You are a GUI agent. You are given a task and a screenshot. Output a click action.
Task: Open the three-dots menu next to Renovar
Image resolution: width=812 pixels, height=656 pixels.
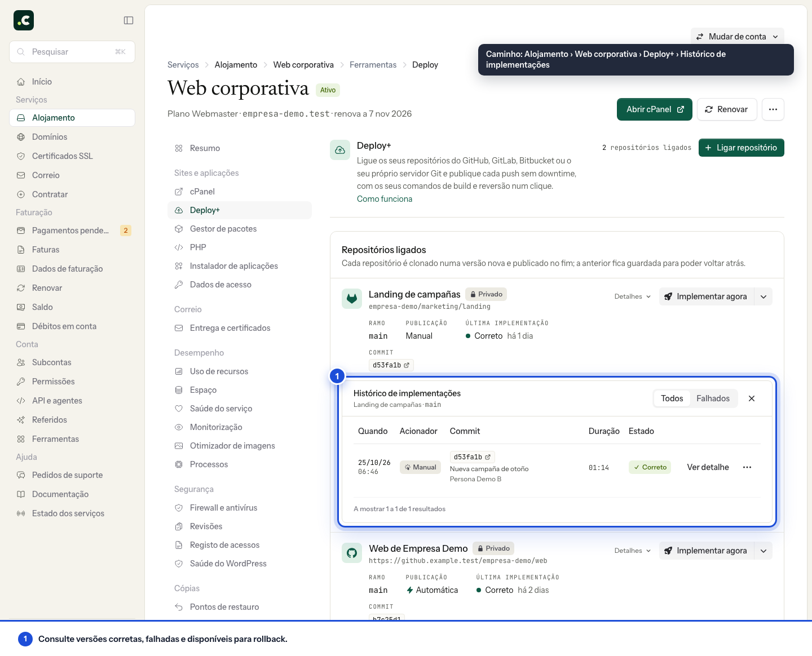773,109
